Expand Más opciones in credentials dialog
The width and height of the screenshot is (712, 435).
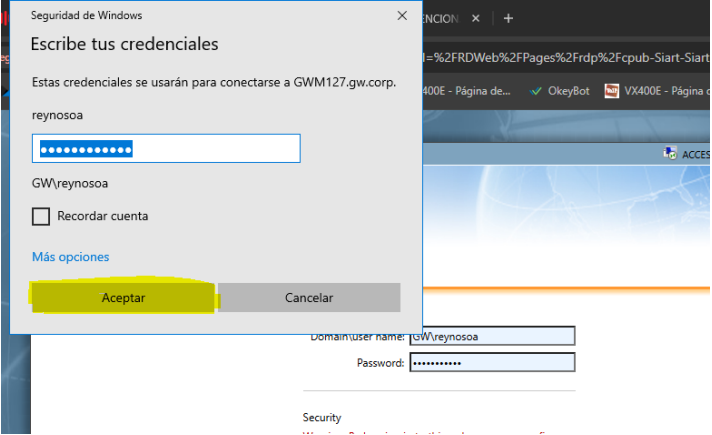(70, 257)
